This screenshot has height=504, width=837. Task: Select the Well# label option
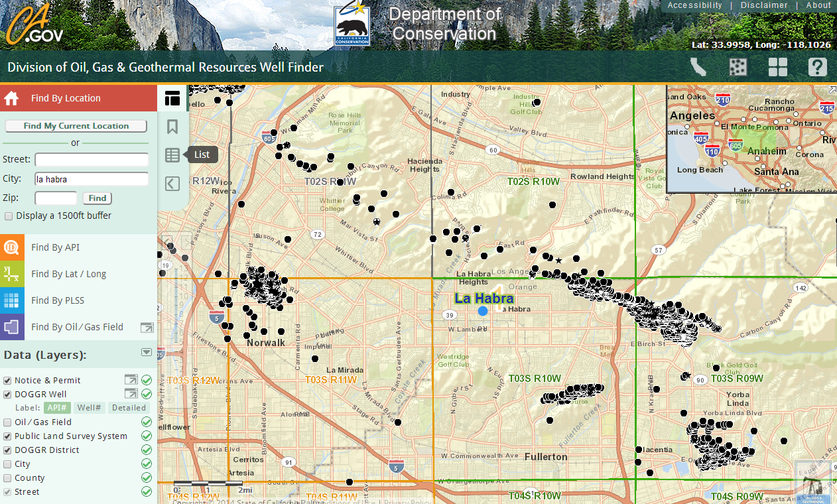tap(90, 407)
